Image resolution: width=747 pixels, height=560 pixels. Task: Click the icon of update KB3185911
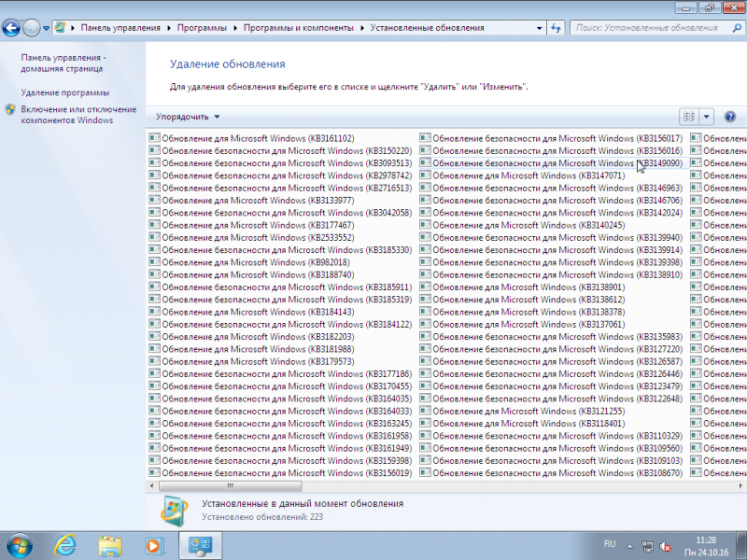point(154,287)
